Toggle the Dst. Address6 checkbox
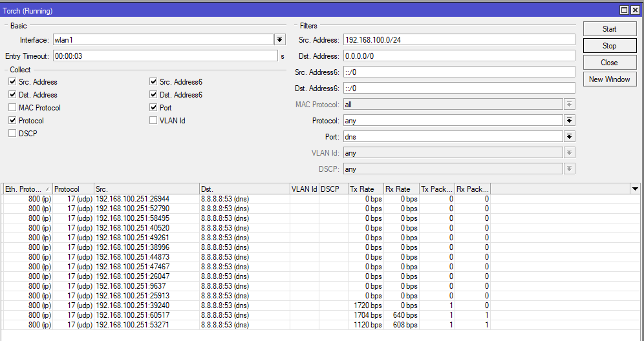This screenshot has height=341, width=644. 153,95
